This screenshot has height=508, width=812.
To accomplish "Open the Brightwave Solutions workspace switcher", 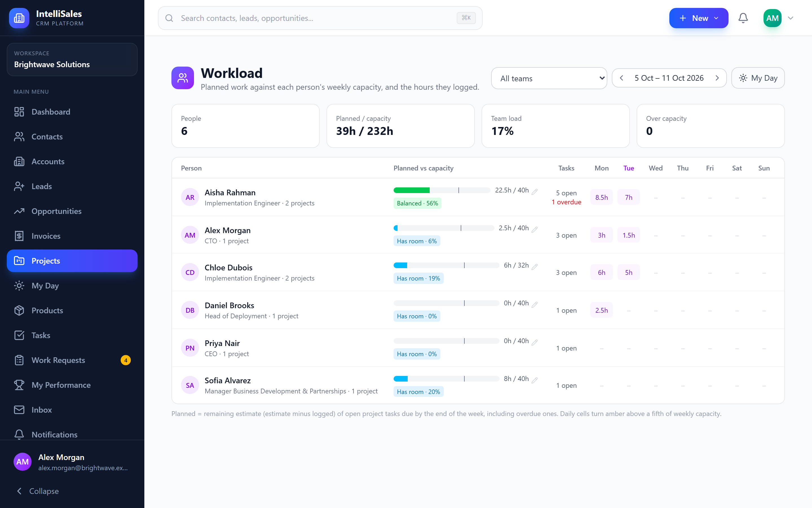I will (x=72, y=60).
